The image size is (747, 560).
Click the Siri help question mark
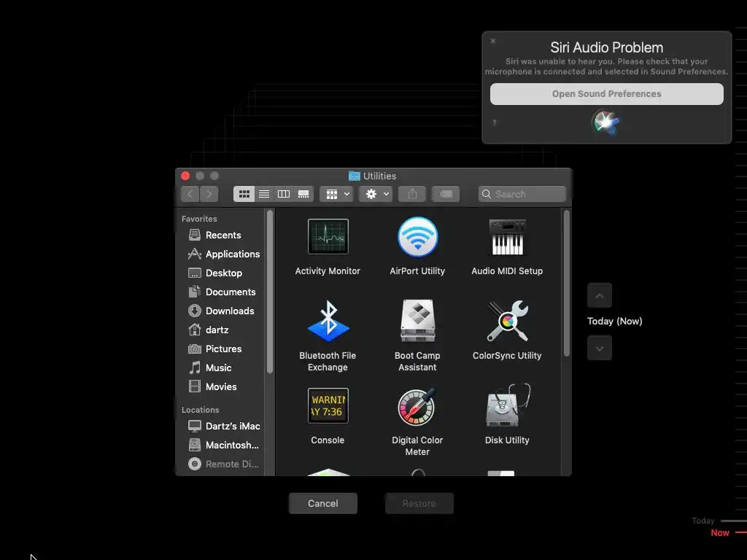coord(495,122)
